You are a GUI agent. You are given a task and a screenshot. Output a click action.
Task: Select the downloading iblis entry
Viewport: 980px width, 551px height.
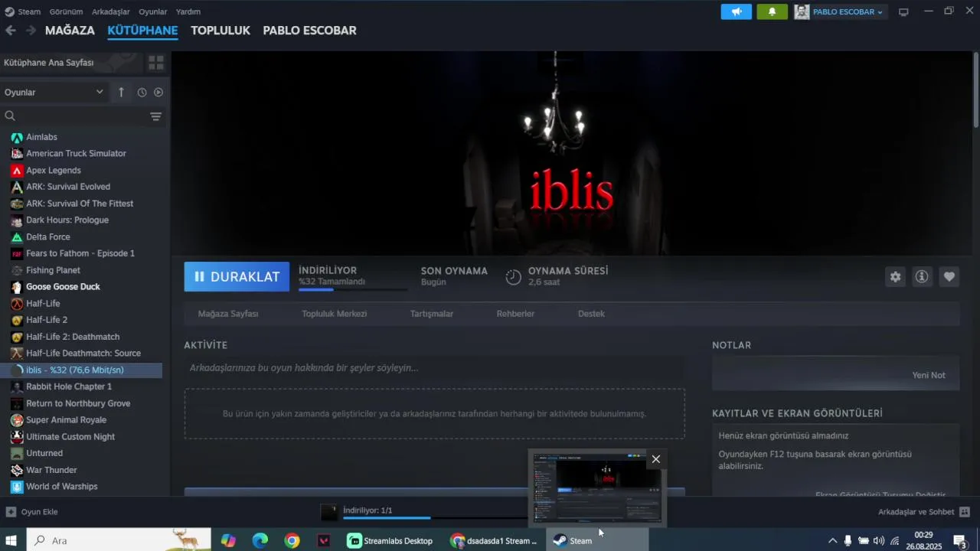click(x=81, y=370)
